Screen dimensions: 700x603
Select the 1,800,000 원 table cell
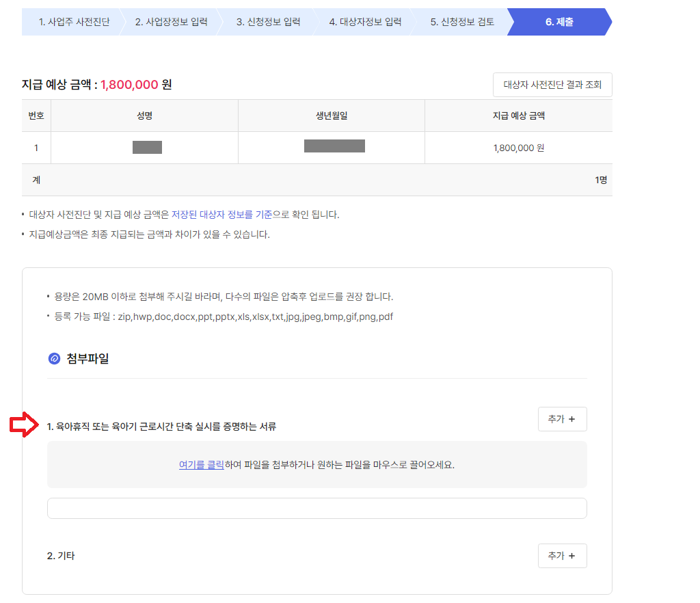tap(518, 148)
